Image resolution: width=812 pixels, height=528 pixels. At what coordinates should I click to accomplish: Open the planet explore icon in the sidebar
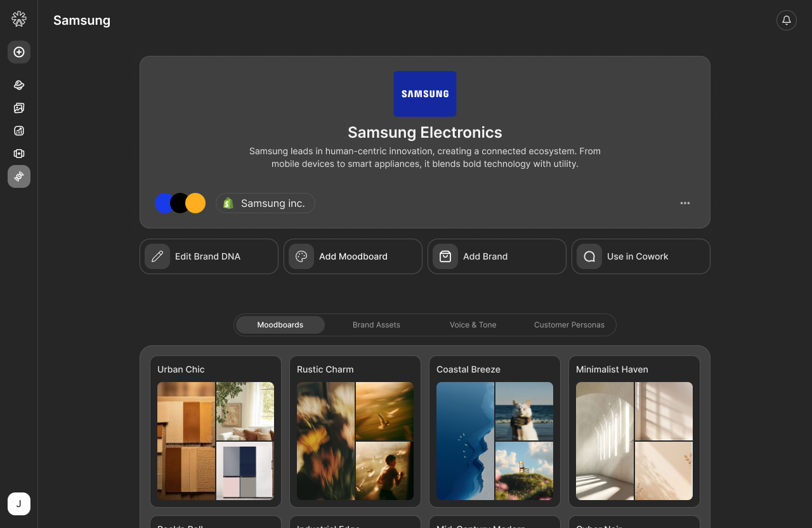(19, 85)
